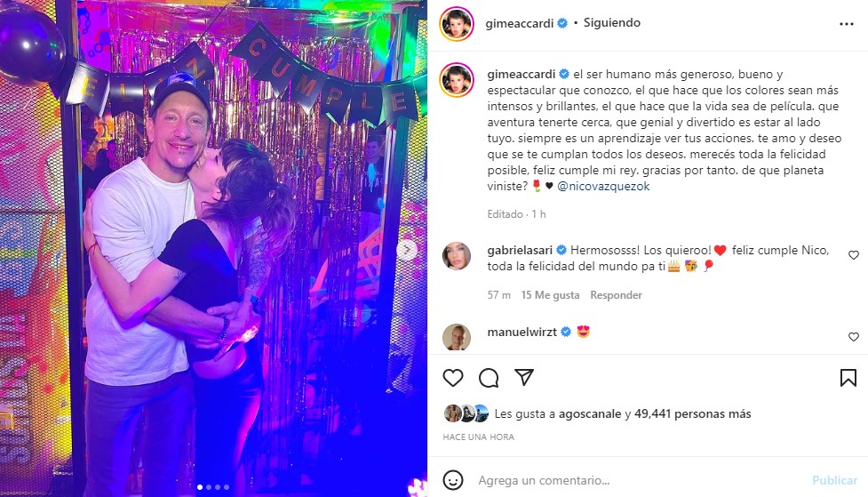Open the manuelwirzt commenter avatar
Viewport: 868px width, 497px height.
point(457,337)
